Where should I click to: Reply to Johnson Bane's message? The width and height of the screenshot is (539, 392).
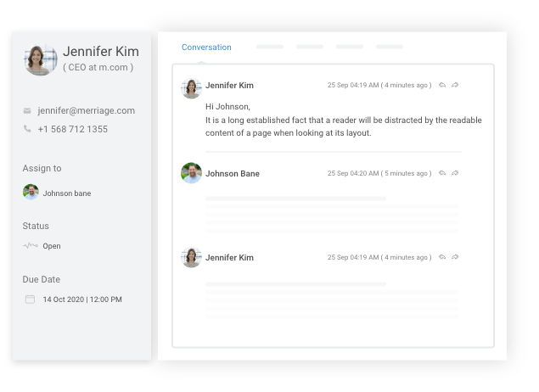point(442,173)
